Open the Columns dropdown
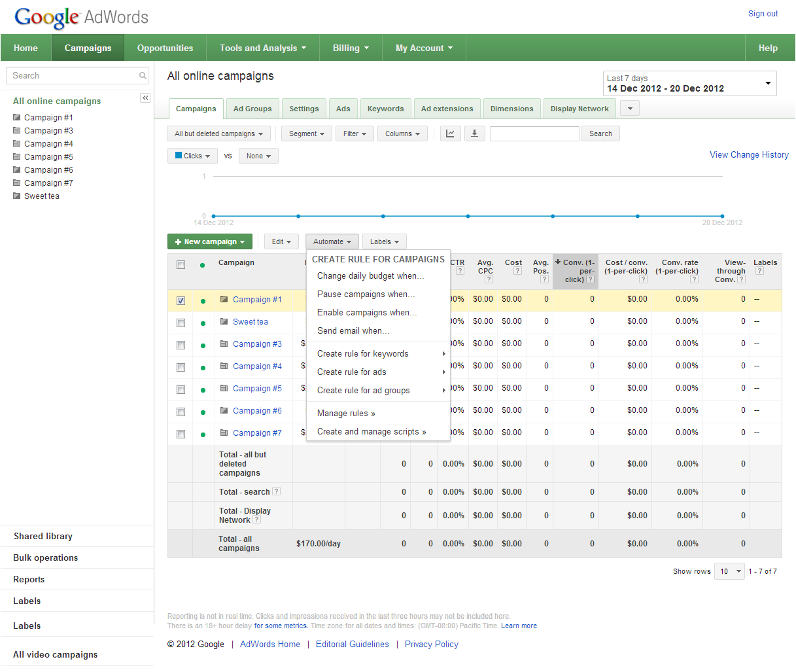 (x=402, y=133)
